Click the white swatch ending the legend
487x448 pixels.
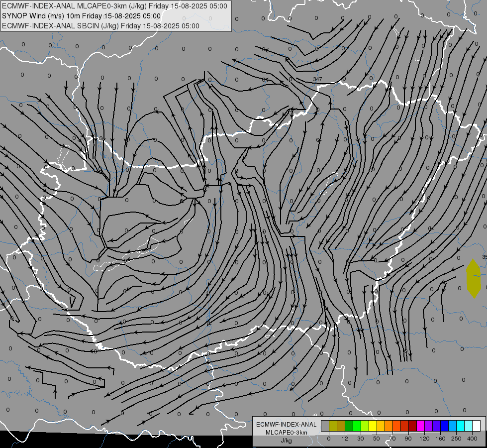(477, 426)
